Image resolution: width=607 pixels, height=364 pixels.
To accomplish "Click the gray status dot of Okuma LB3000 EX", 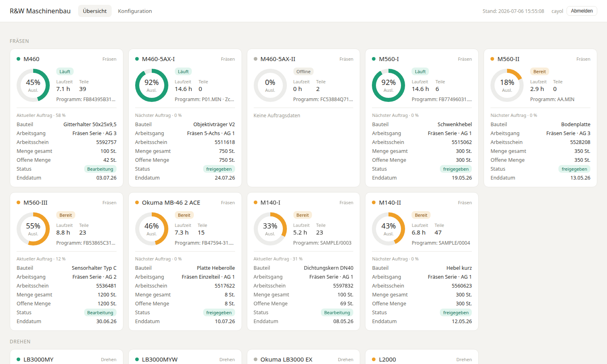I will coord(255,359).
